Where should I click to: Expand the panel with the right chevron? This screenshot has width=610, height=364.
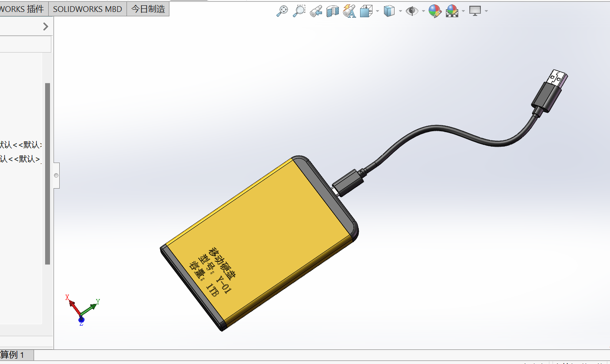pos(46,27)
